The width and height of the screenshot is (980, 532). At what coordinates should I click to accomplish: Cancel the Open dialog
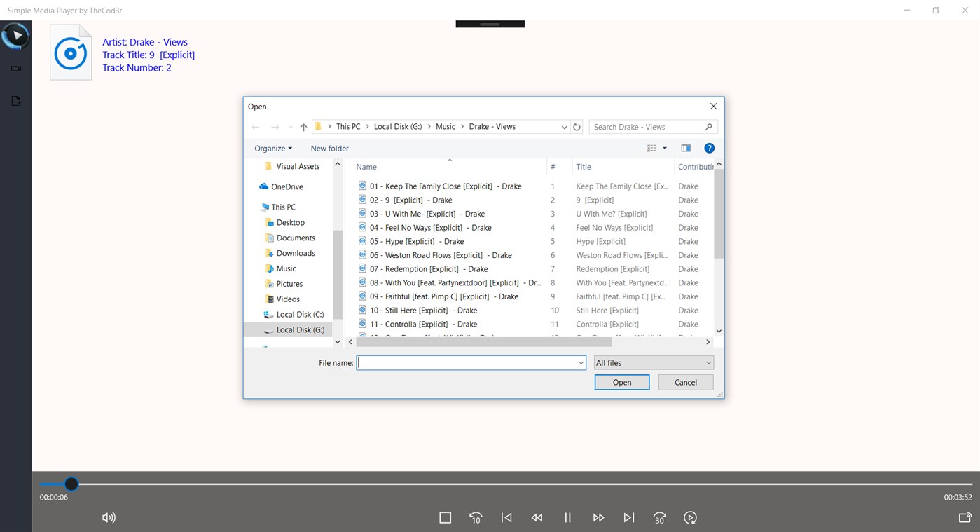coord(685,382)
